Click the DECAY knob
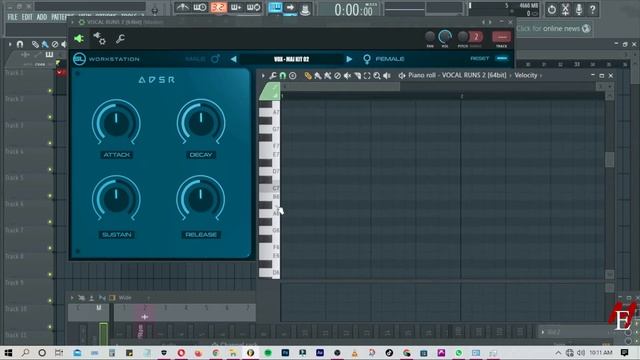The height and width of the screenshot is (360, 640). pos(201,122)
